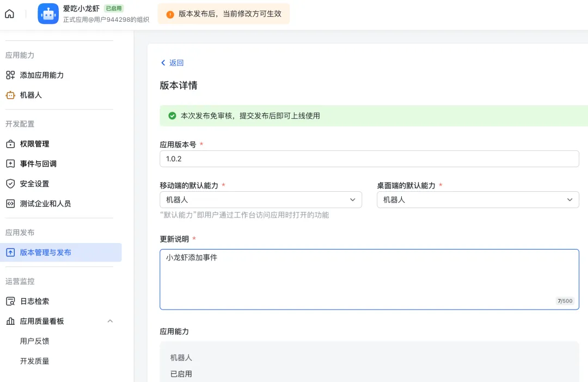Screen dimensions: 588x382
Task: Click the 已启用 status badge
Action: tap(114, 8)
